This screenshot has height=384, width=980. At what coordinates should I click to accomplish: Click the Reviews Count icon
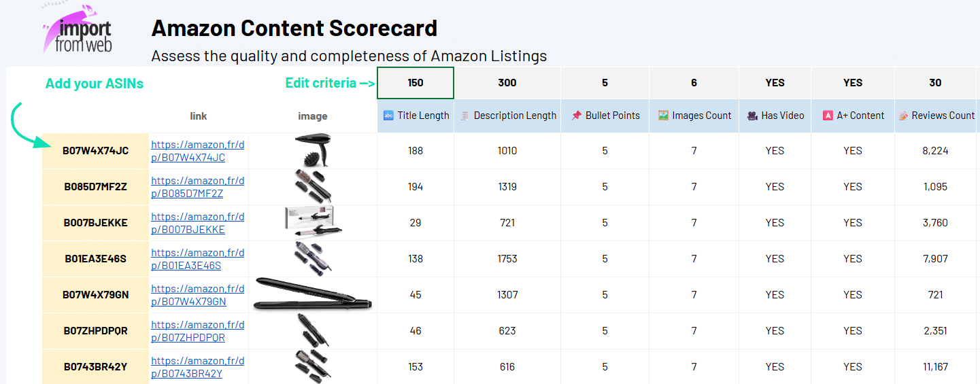point(903,116)
